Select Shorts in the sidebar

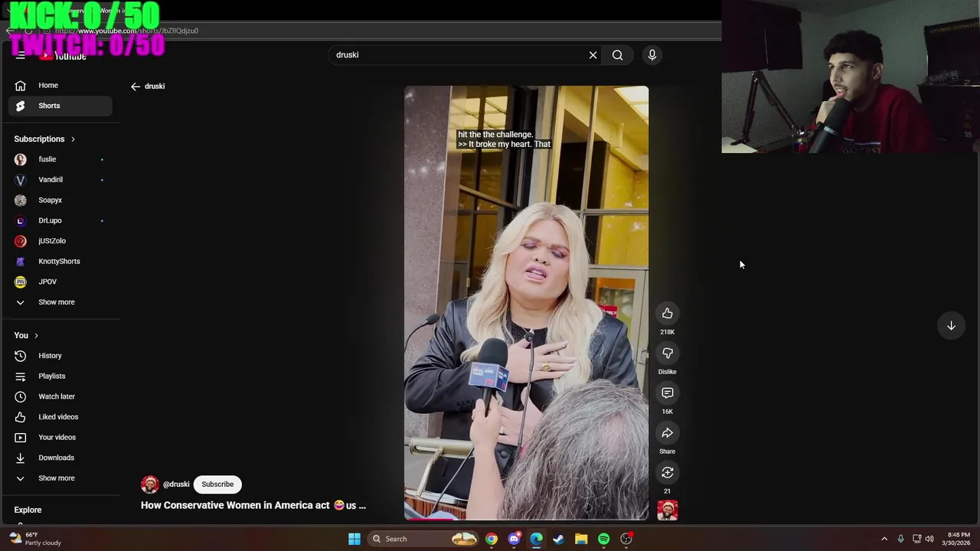click(x=60, y=106)
